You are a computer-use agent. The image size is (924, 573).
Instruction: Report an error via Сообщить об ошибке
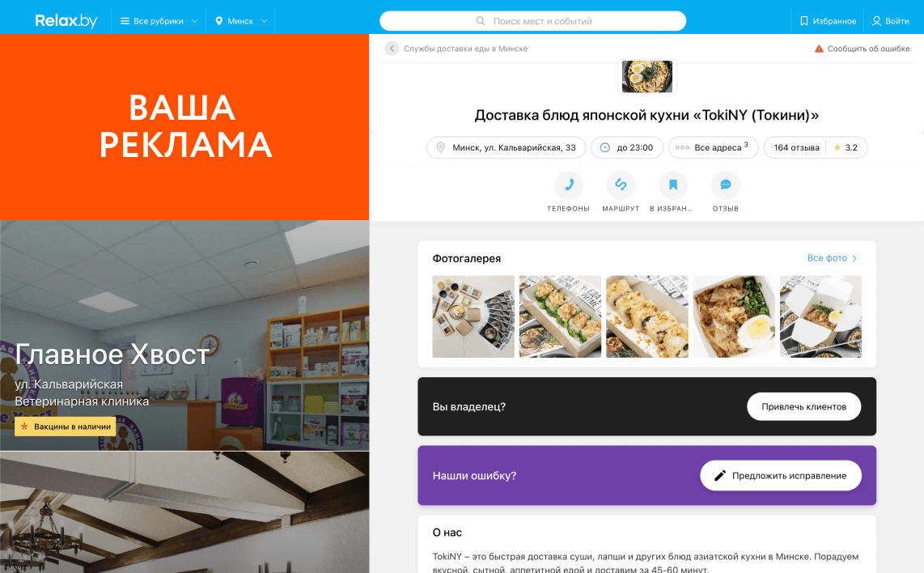(862, 49)
